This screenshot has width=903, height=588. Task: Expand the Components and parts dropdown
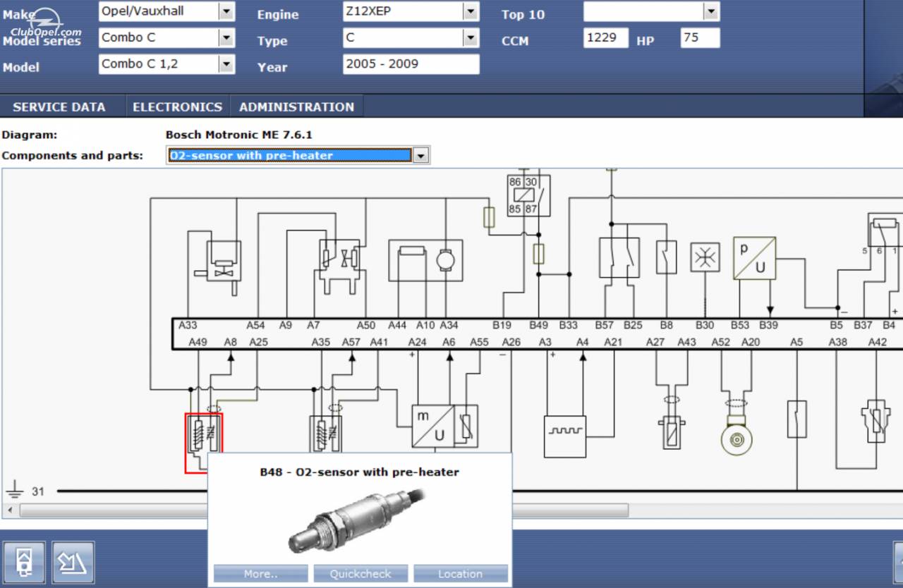coord(420,156)
